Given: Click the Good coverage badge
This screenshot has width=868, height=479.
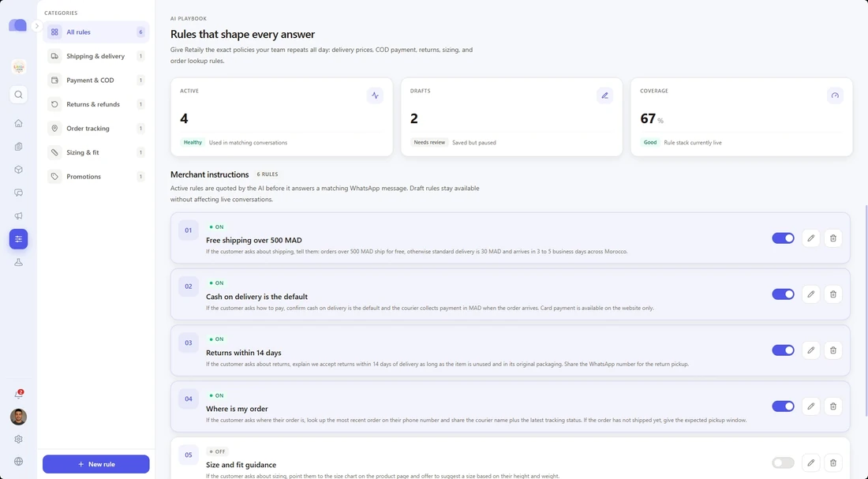Looking at the screenshot, I should (x=650, y=142).
